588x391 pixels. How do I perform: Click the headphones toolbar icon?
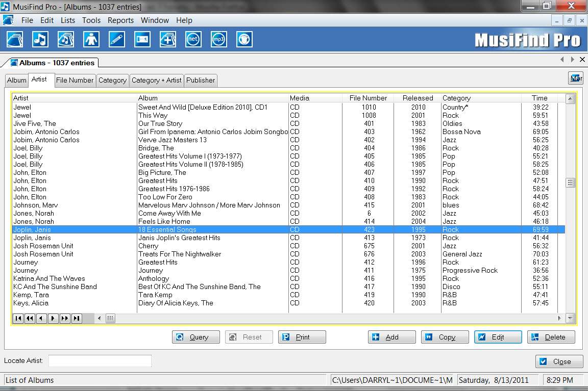point(244,39)
